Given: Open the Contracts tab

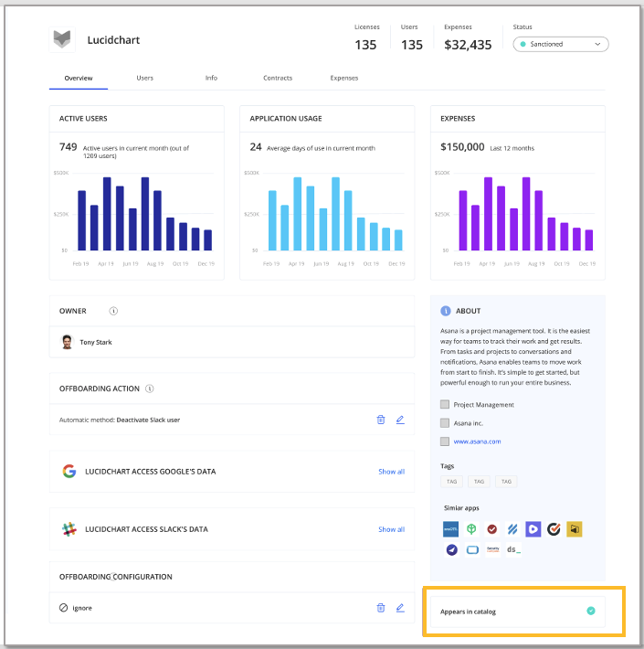Looking at the screenshot, I should point(278,78).
